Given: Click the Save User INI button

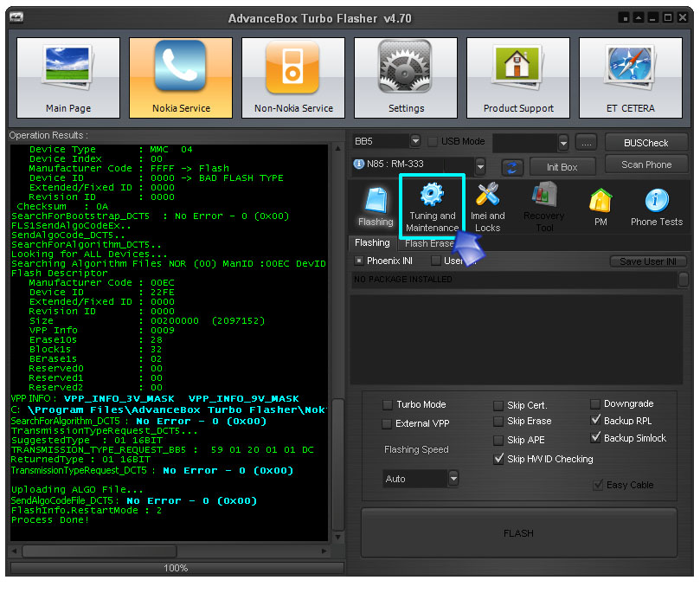Looking at the screenshot, I should [x=648, y=261].
